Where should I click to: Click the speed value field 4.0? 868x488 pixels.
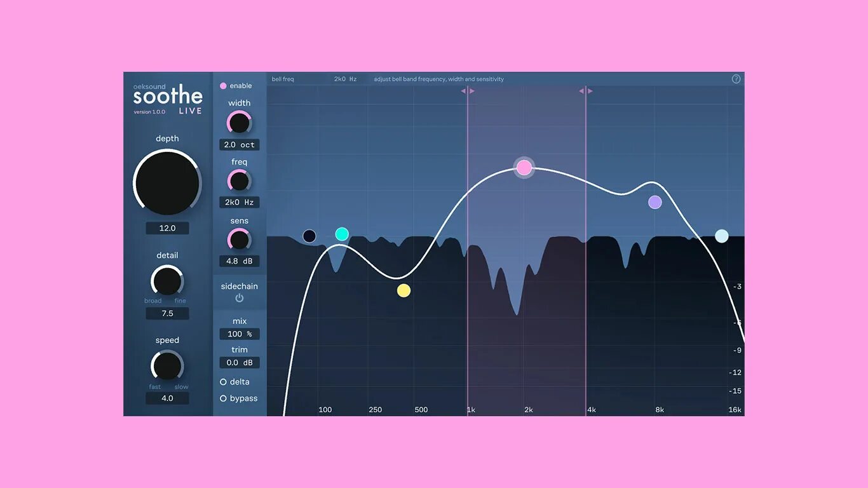[167, 398]
